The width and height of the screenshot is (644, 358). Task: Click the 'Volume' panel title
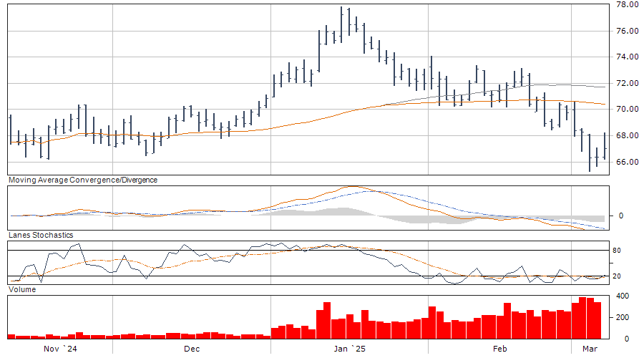click(x=21, y=289)
